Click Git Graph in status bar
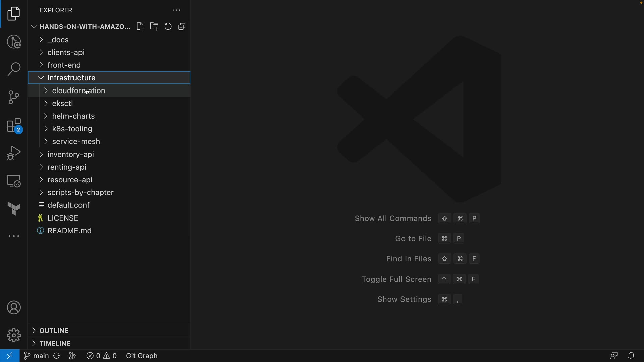This screenshot has width=644, height=362. coord(142,356)
